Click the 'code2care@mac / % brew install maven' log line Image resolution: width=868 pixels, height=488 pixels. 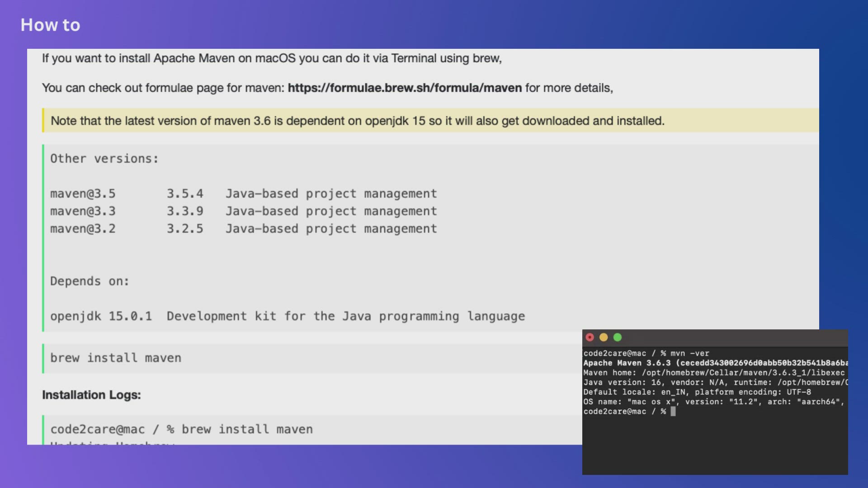pyautogui.click(x=181, y=429)
